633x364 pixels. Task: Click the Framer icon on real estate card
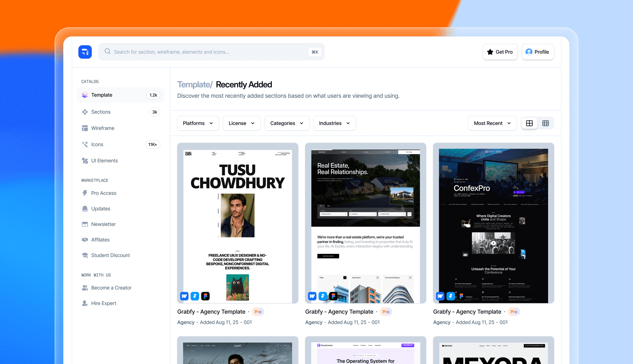coord(323,296)
